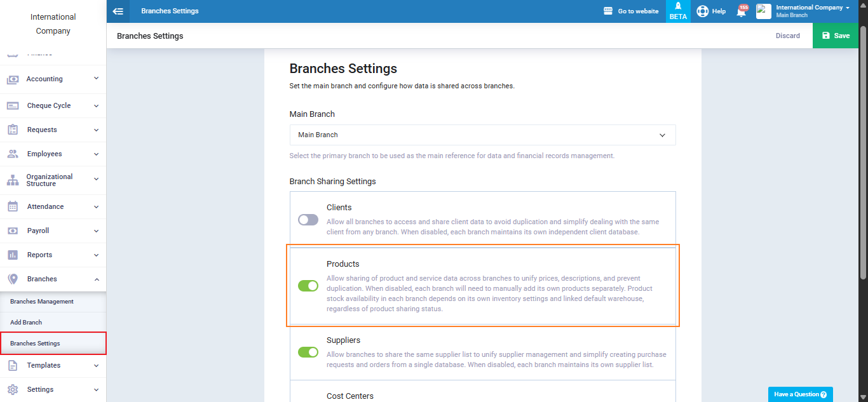Select Add Branch menu item
Image resolution: width=868 pixels, height=402 pixels.
(x=26, y=323)
